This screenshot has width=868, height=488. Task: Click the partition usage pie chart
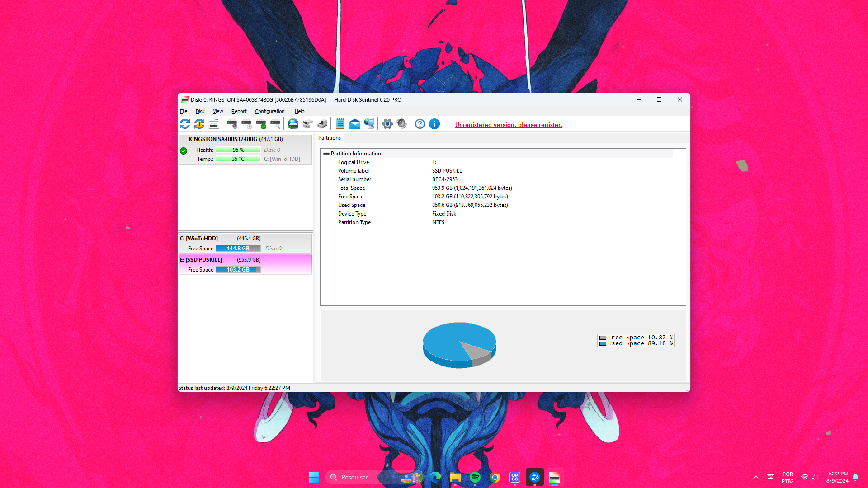[459, 345]
